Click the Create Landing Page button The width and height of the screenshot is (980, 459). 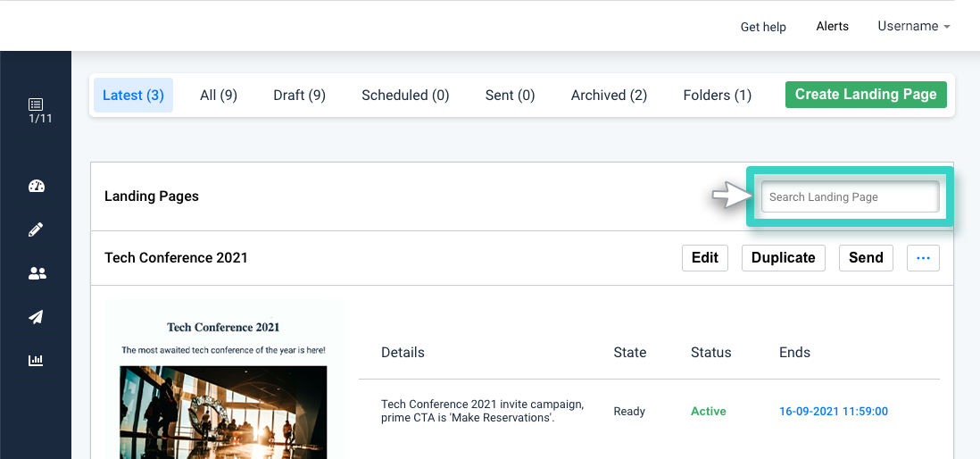point(866,95)
